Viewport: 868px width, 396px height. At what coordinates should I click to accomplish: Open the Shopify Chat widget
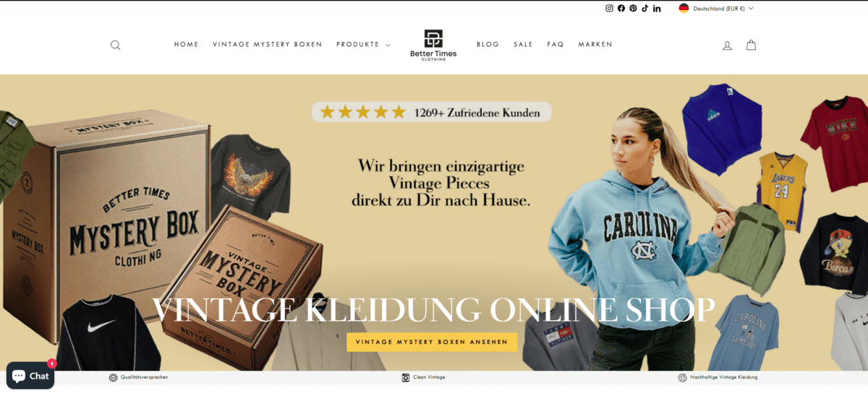tap(30, 376)
